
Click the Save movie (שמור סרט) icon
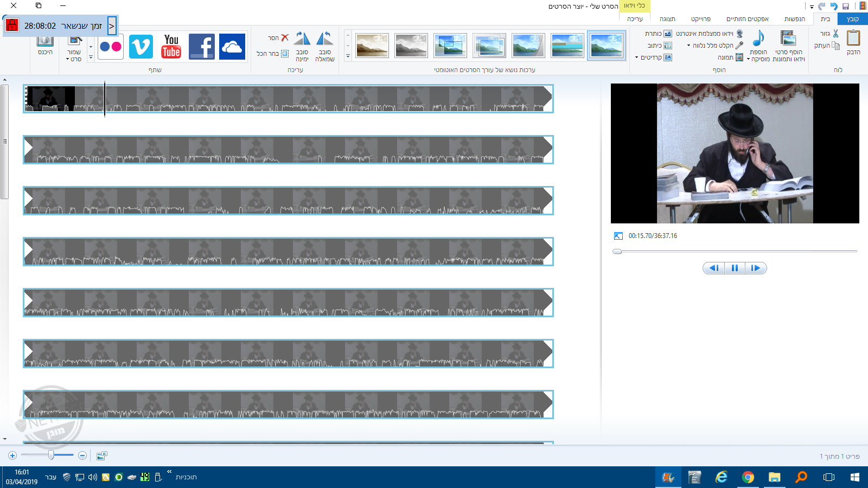point(75,40)
